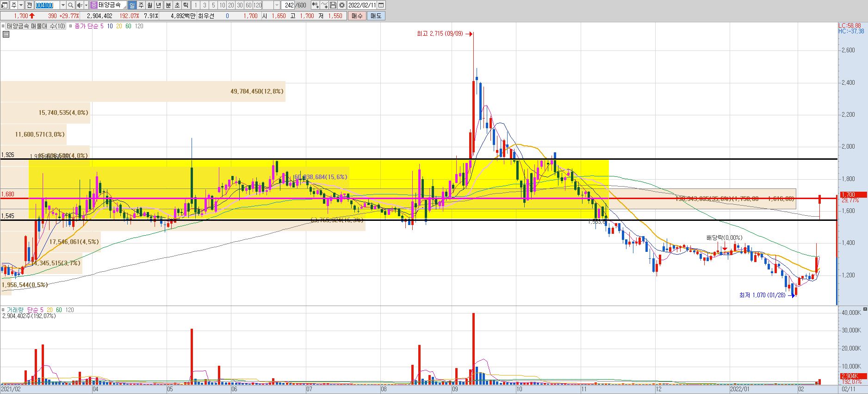Click the stock code field 004100
This screenshot has height=394, width=868.
(48, 5)
